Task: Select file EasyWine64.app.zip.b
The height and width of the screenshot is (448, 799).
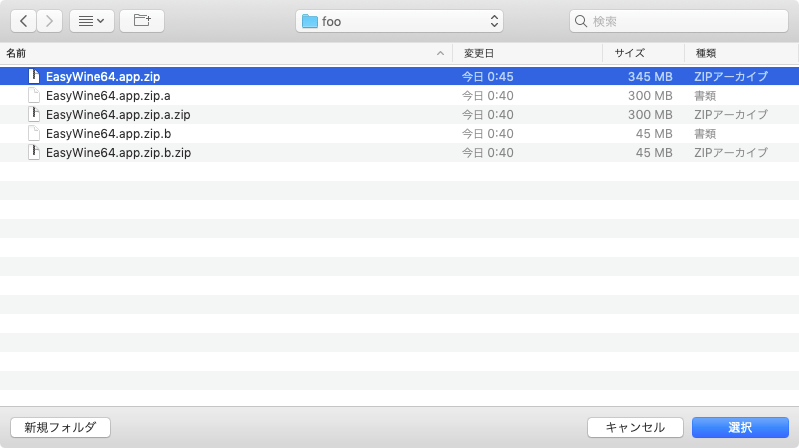Action: click(400, 134)
